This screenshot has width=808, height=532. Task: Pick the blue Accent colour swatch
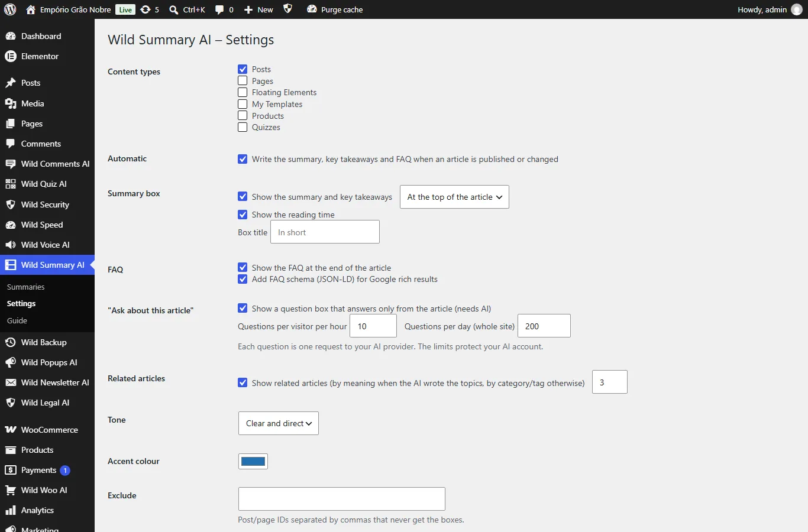coord(253,462)
